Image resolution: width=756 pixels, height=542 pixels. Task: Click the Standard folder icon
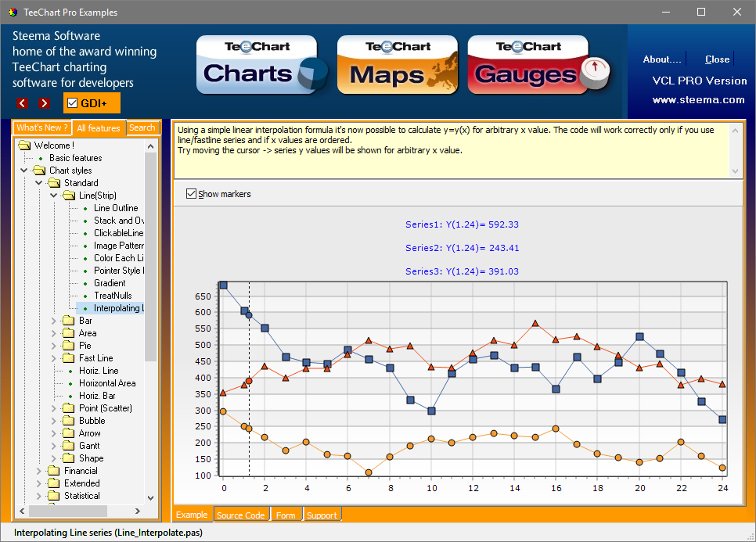[54, 183]
